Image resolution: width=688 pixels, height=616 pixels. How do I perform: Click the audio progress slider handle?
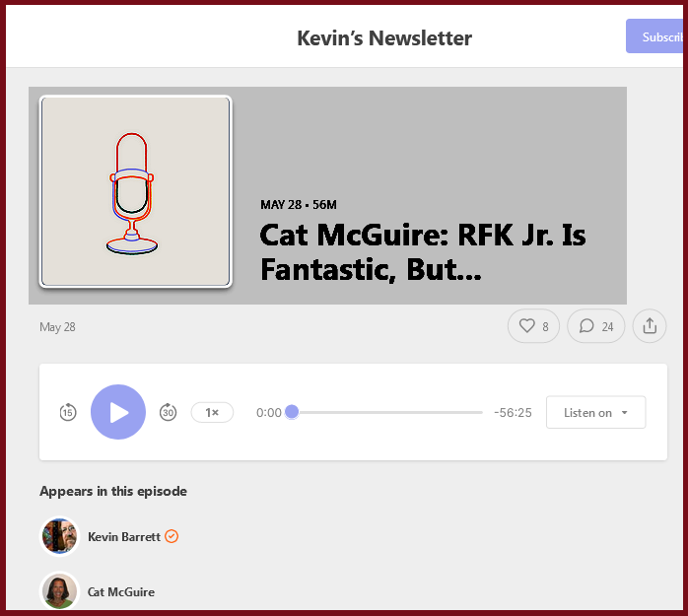tap(292, 412)
